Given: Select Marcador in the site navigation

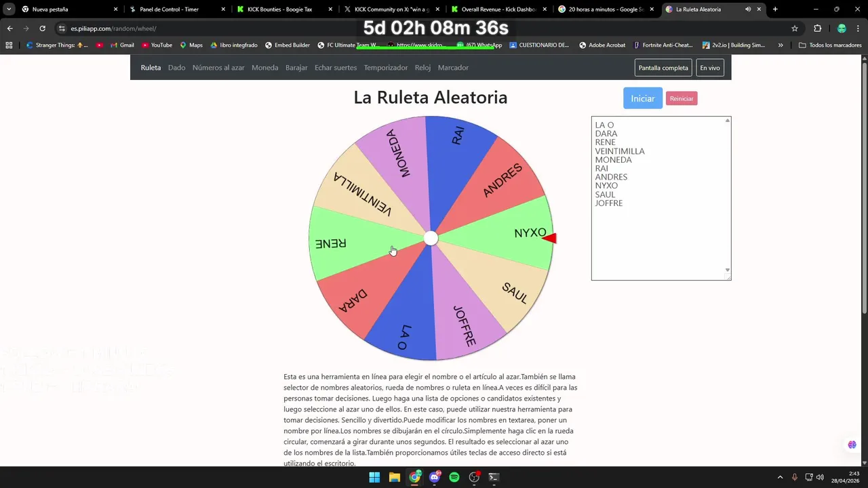Looking at the screenshot, I should [x=453, y=68].
